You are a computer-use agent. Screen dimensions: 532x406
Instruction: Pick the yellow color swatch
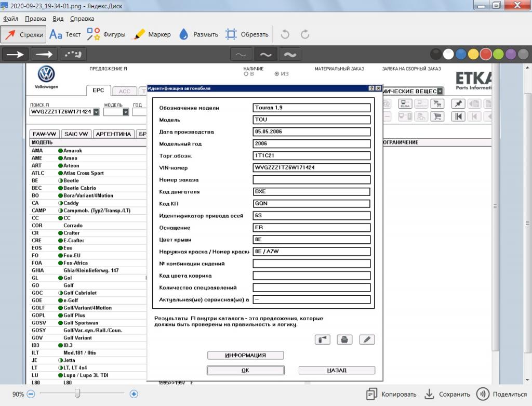[x=473, y=54]
